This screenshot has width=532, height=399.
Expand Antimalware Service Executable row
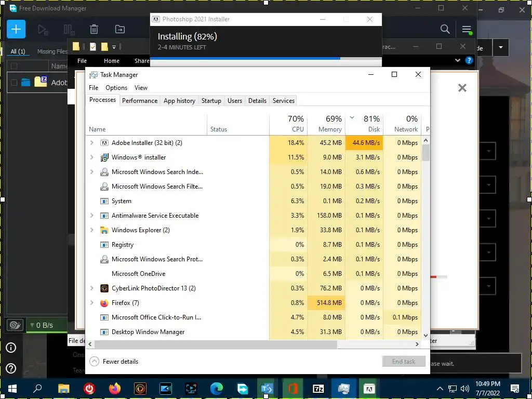[91, 216]
